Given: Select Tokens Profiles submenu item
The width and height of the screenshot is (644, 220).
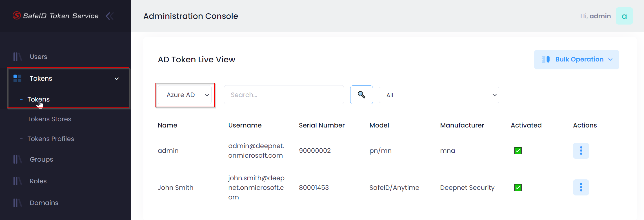Looking at the screenshot, I should click(51, 139).
